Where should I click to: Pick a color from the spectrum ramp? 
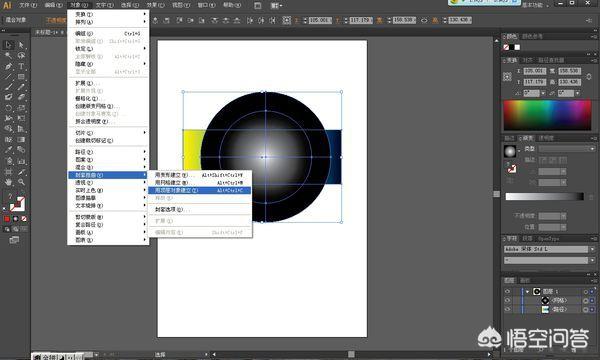[x=547, y=115]
